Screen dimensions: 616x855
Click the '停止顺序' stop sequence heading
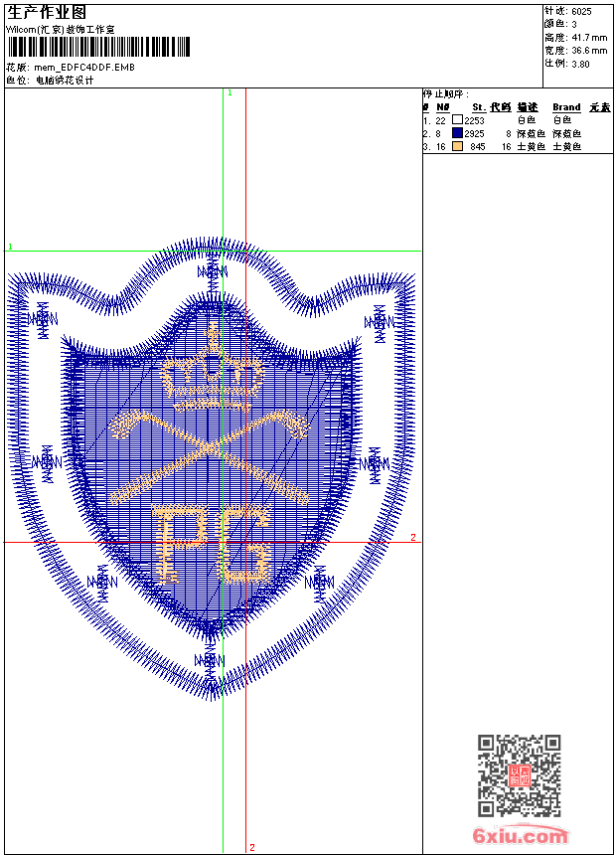(446, 93)
